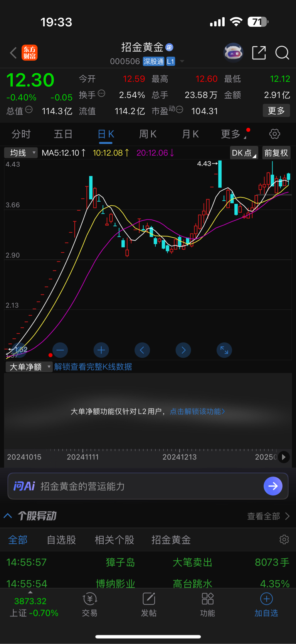Open 个股异动 settings gear icon
This screenshot has height=644, width=296.
tap(284, 539)
